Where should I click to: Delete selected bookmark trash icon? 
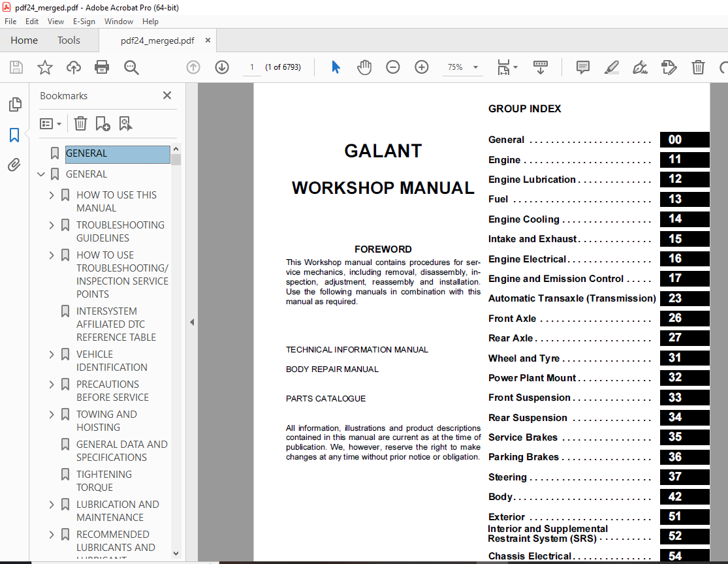click(80, 123)
